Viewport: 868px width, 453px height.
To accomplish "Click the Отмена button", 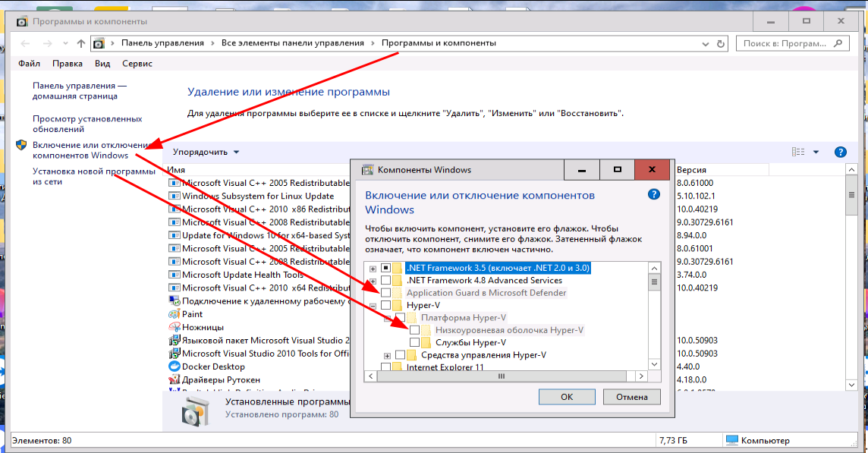I will (x=631, y=397).
